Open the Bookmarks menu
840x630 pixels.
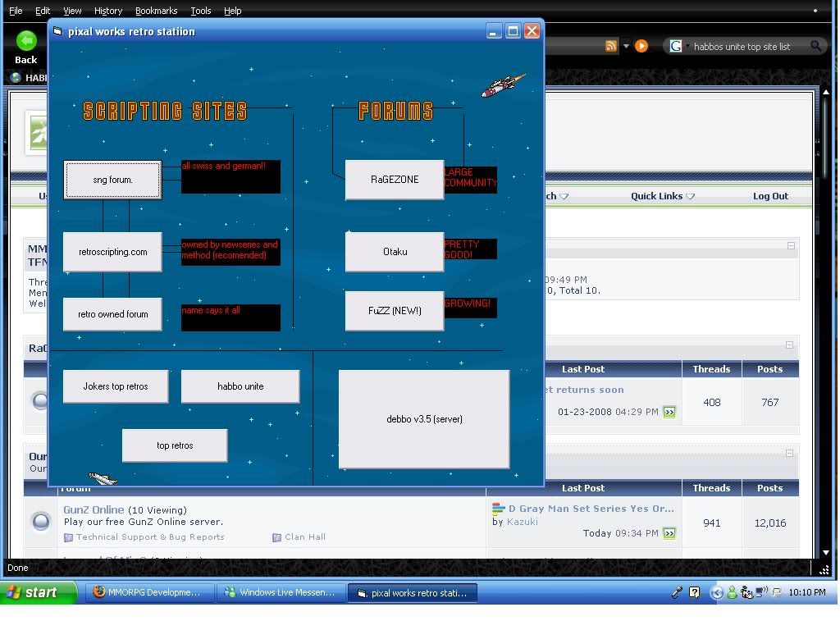tap(156, 11)
